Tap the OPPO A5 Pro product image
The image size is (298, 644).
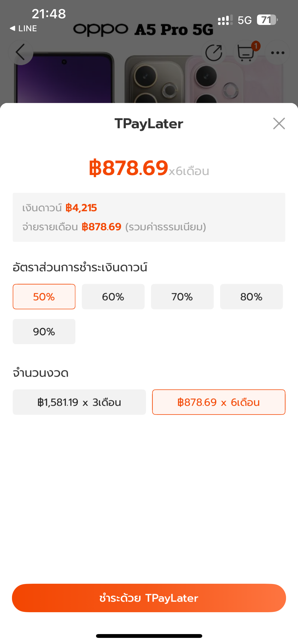(149, 76)
